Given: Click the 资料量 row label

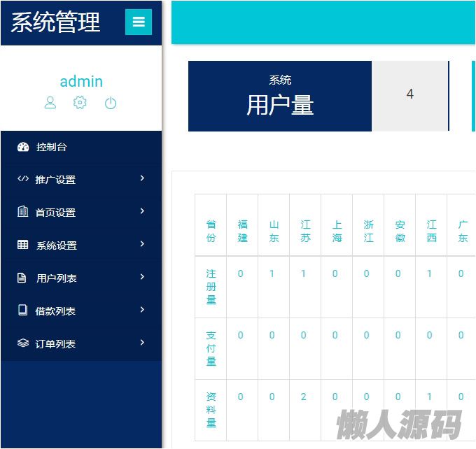Looking at the screenshot, I should (211, 410).
